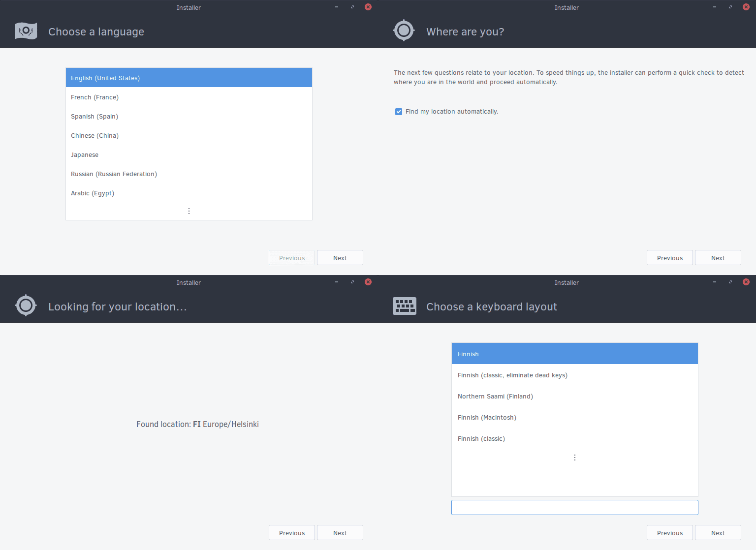The height and width of the screenshot is (550, 756).
Task: Click the location icon on 'Looking for your location...'
Action: click(x=26, y=306)
